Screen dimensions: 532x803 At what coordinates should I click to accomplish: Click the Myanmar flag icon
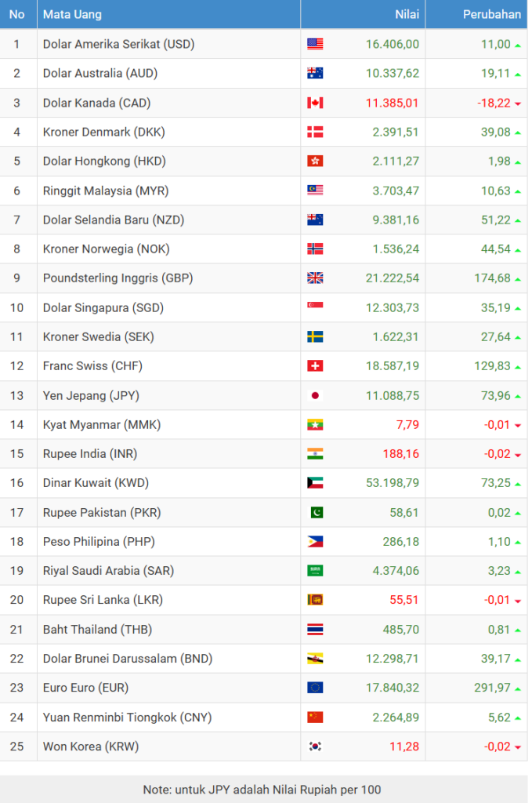(315, 424)
